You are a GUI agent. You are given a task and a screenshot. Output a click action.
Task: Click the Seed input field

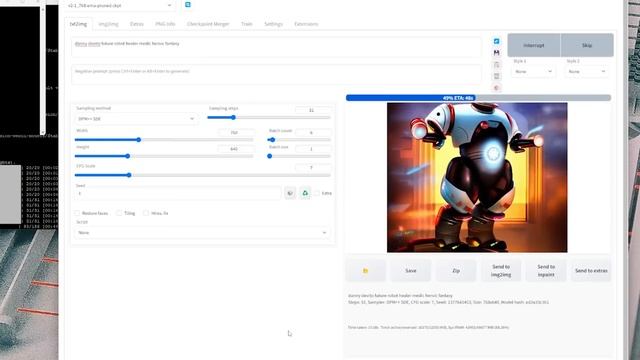(178, 193)
